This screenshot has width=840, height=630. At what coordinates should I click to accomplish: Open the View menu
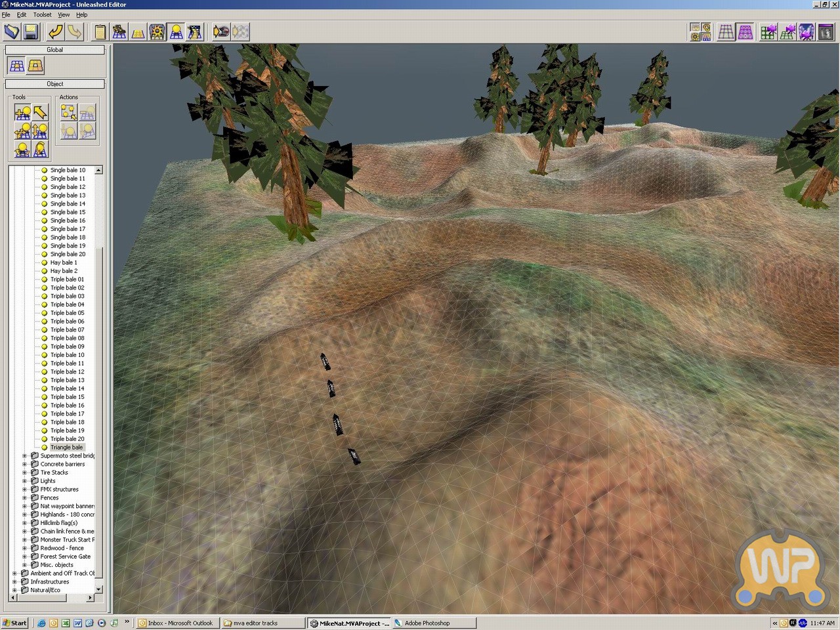(x=64, y=14)
